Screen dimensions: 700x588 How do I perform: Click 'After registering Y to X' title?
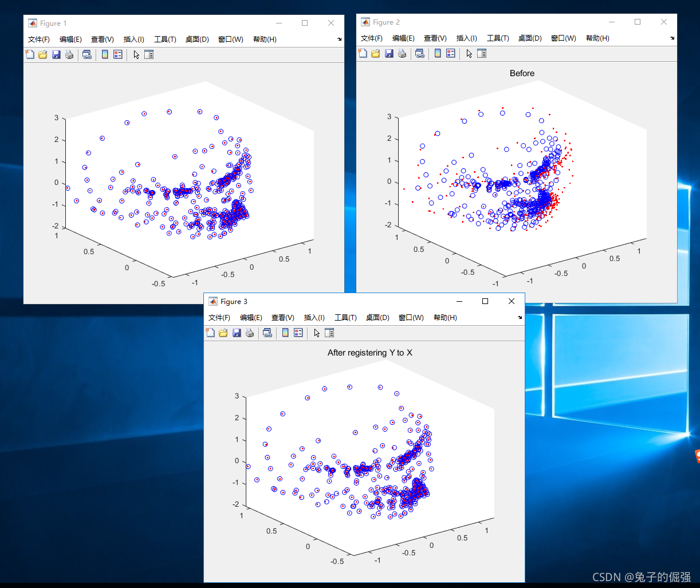(370, 353)
